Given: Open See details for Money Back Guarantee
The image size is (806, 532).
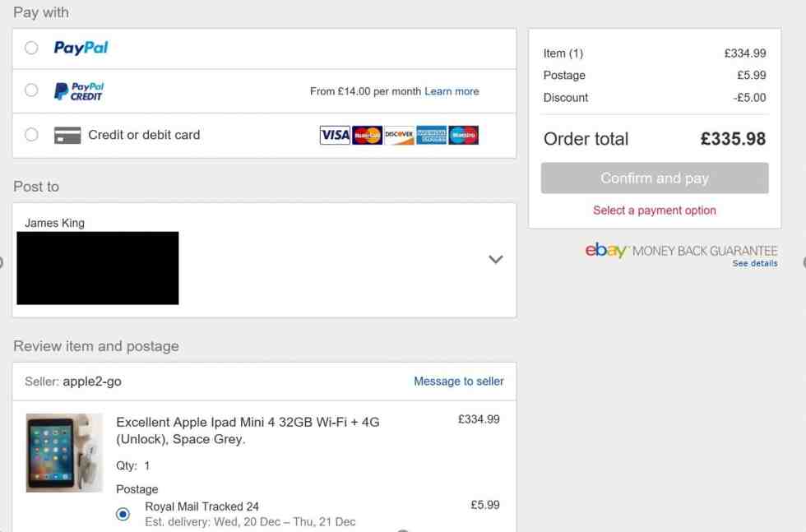Looking at the screenshot, I should tap(754, 263).
